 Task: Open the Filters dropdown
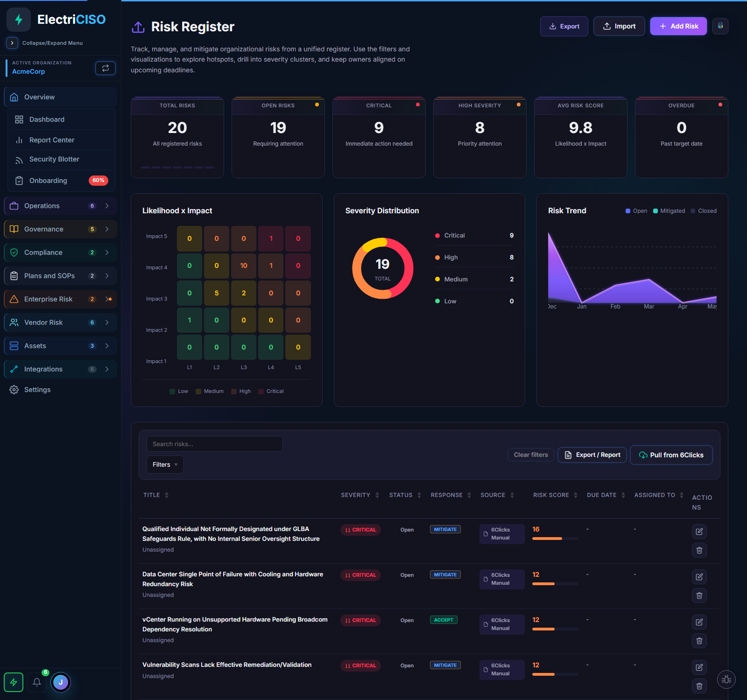pyautogui.click(x=165, y=465)
